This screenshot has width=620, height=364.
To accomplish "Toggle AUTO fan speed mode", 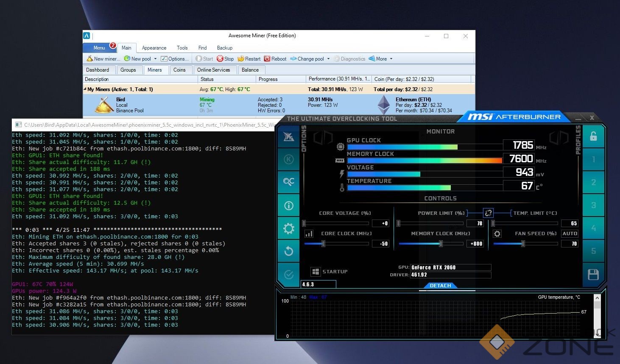I will (x=570, y=233).
